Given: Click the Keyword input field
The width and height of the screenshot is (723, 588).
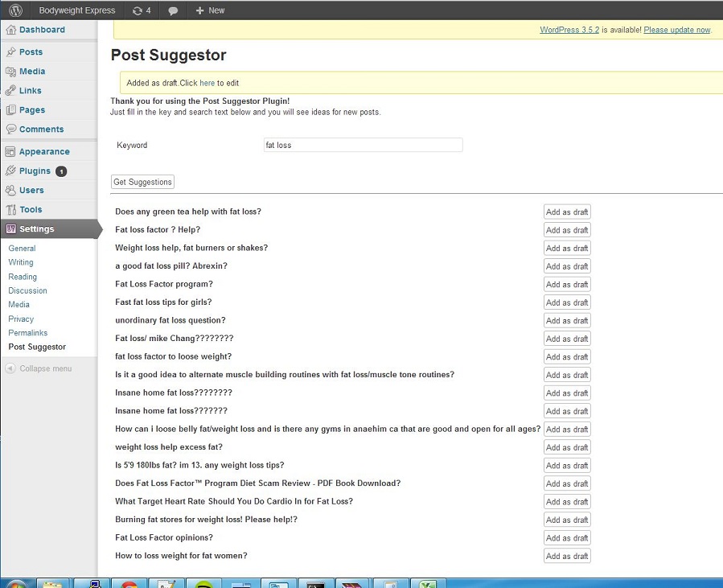Looking at the screenshot, I should click(363, 145).
